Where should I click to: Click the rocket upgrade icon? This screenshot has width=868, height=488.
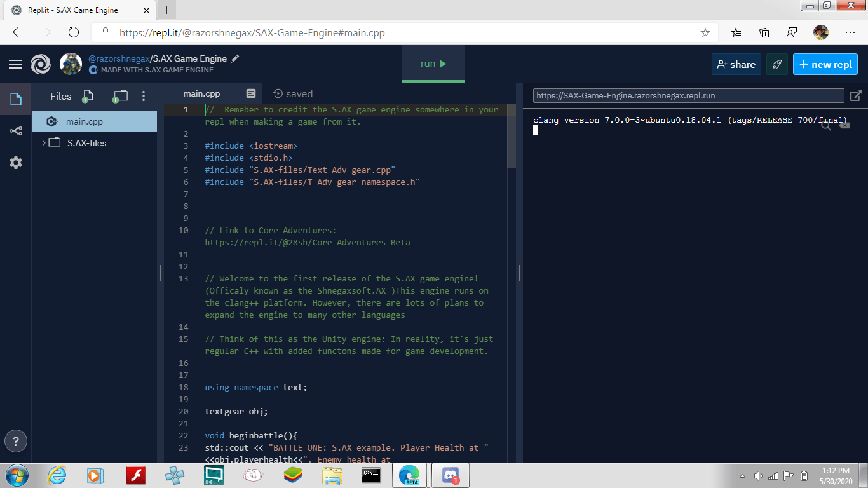pos(776,64)
